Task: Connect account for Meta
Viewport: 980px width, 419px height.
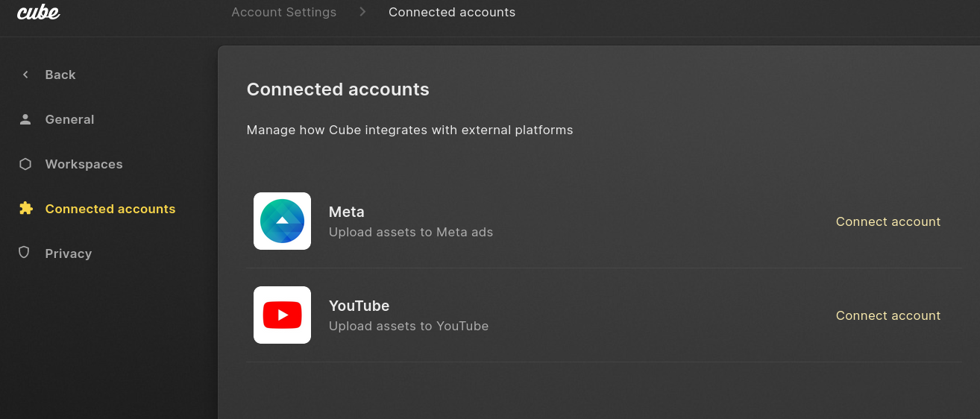Action: click(x=888, y=221)
